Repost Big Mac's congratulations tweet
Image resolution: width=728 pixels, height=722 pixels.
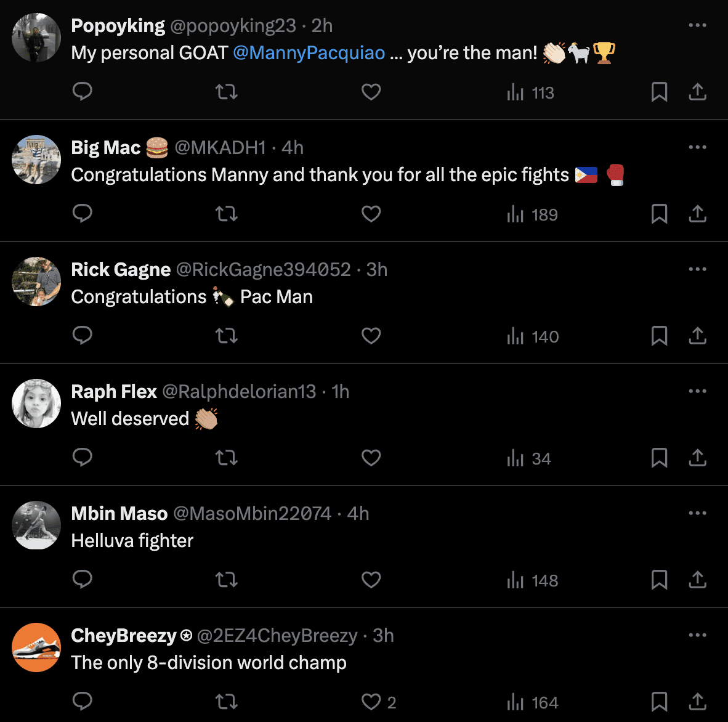tap(227, 214)
